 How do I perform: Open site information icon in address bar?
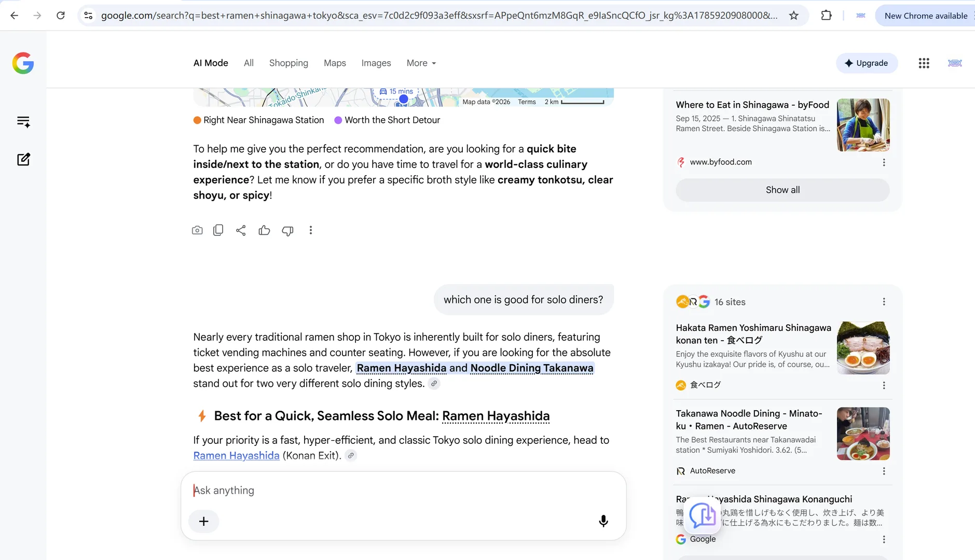89,16
